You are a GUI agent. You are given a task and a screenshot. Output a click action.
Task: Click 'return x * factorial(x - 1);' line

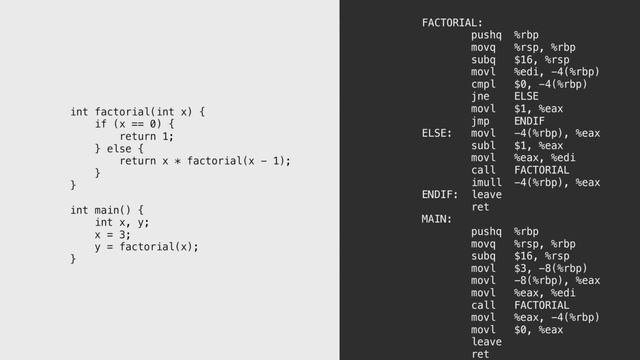point(205,161)
